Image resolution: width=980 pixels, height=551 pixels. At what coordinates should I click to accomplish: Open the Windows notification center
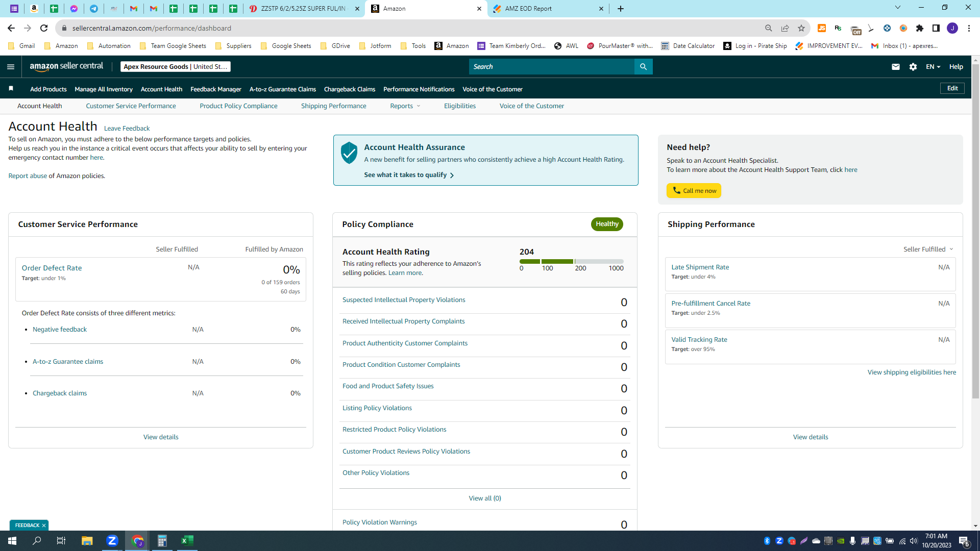click(x=964, y=541)
